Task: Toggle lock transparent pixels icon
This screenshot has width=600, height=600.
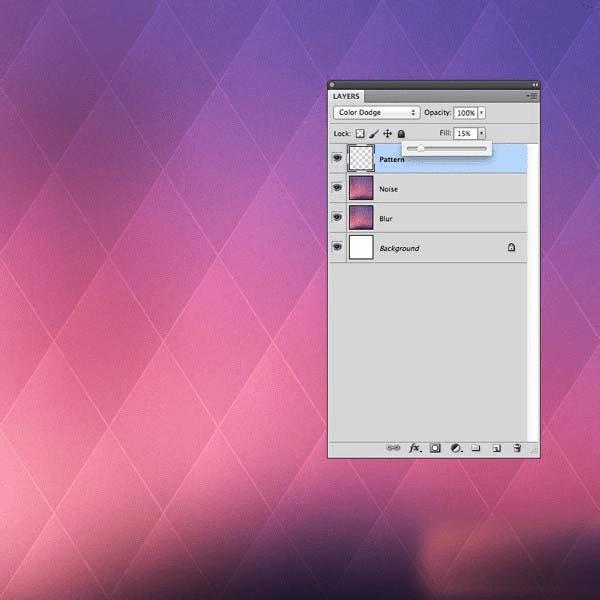Action: (x=360, y=134)
